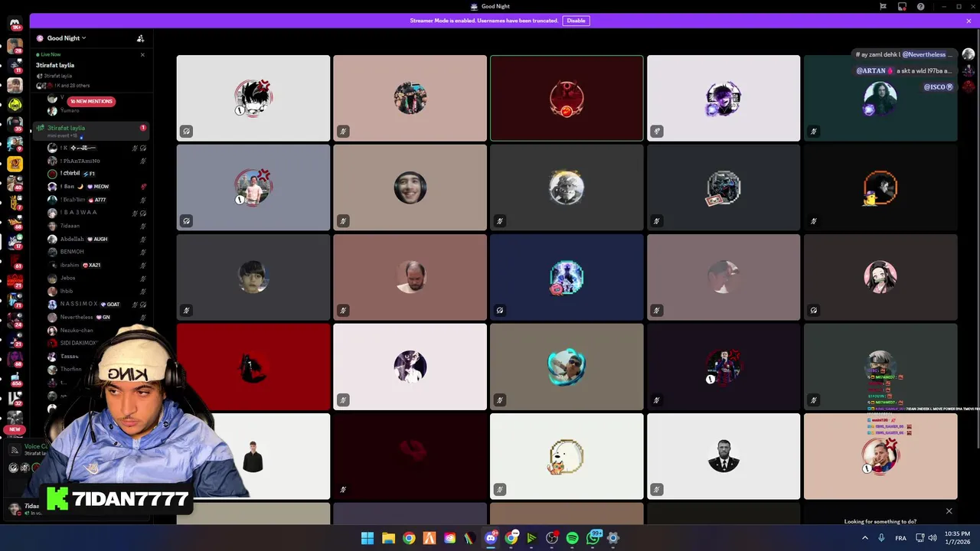Viewport: 980px width, 551px height.
Task: Open the first Chrome taskbar icon
Action: (x=409, y=538)
